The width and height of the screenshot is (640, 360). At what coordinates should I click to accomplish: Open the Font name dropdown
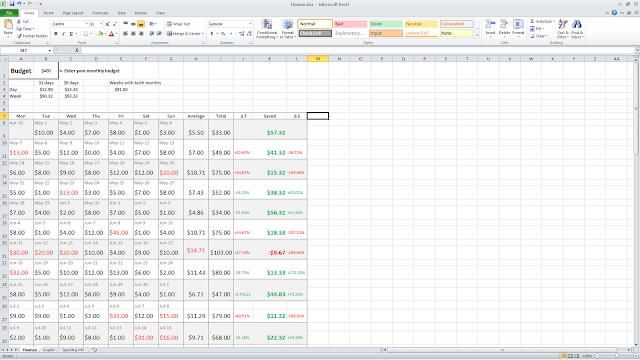click(x=87, y=24)
